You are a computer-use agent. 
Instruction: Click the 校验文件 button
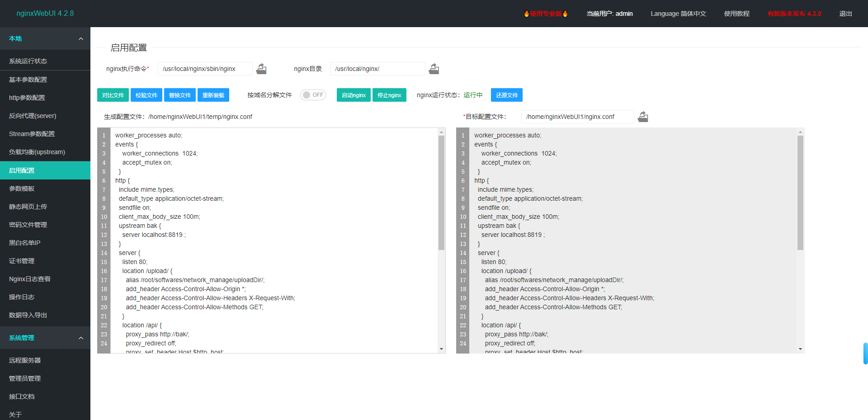click(x=146, y=95)
